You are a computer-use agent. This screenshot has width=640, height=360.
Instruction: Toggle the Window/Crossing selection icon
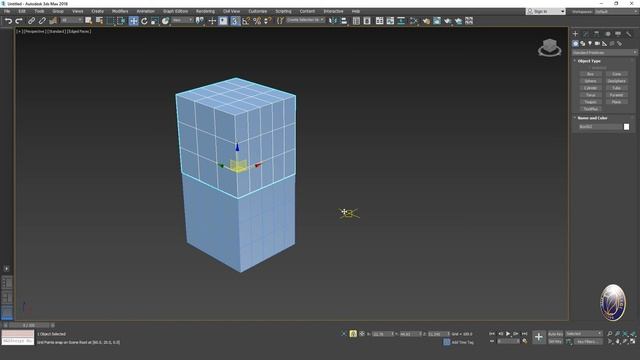[x=121, y=21]
